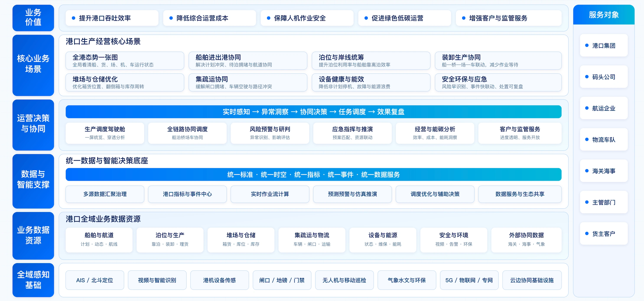The height and width of the screenshot is (301, 644).
Task: Choose the 泊位与生产 data card
Action: (x=170, y=240)
